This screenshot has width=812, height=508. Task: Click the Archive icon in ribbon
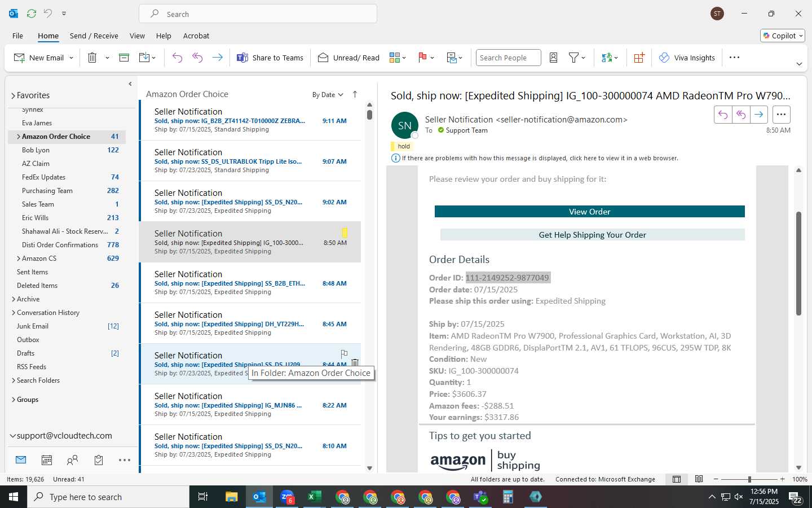coord(124,58)
